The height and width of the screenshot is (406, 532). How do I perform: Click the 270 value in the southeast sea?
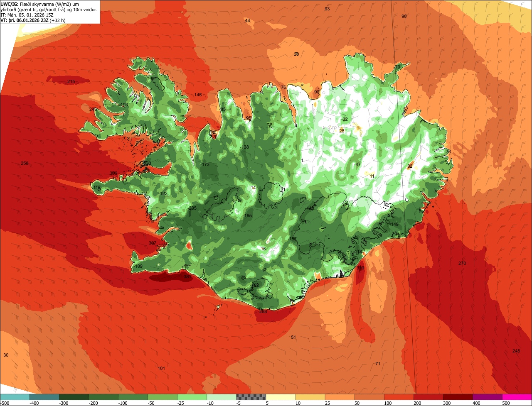pyautogui.click(x=462, y=263)
